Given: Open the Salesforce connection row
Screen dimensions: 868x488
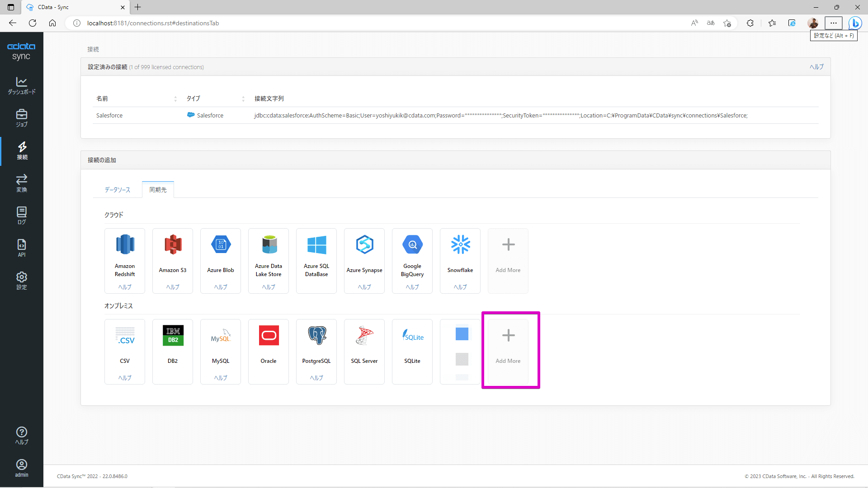Looking at the screenshot, I should pos(109,116).
